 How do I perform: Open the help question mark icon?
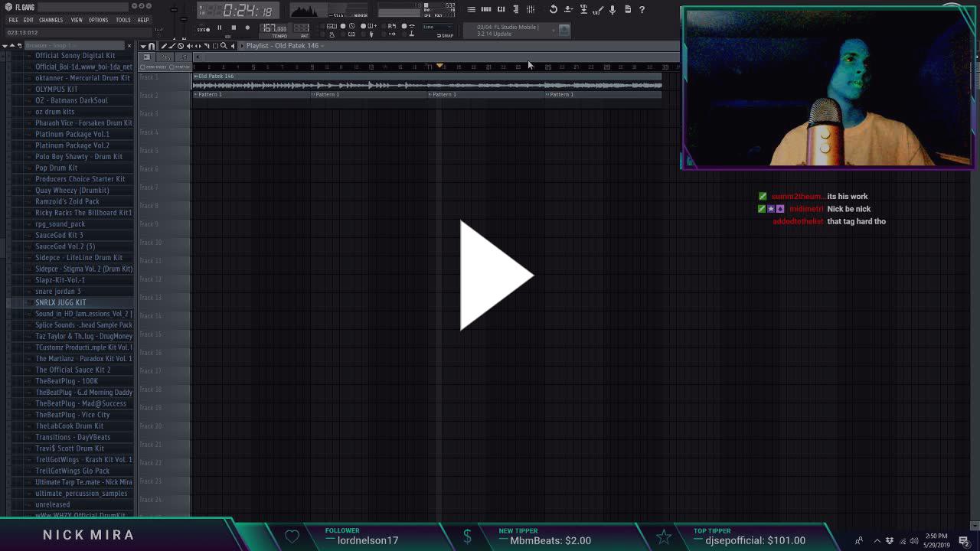click(x=642, y=9)
